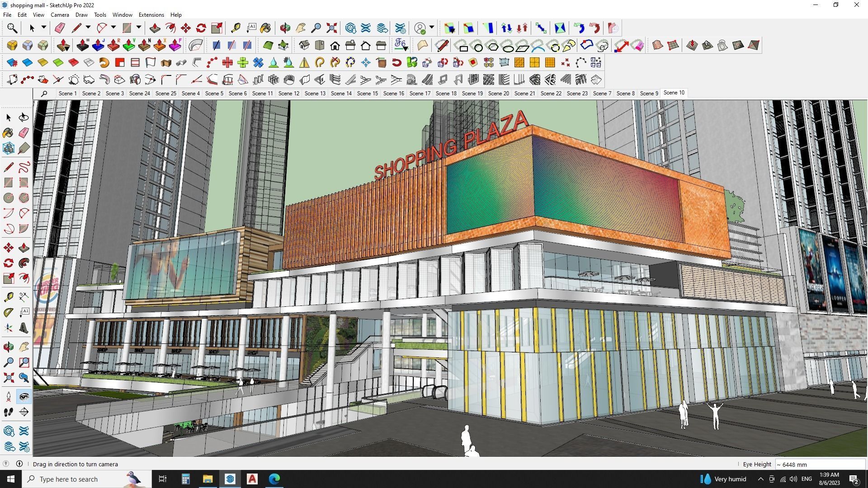
Task: Select the Pie arc tool
Action: pos(24,229)
